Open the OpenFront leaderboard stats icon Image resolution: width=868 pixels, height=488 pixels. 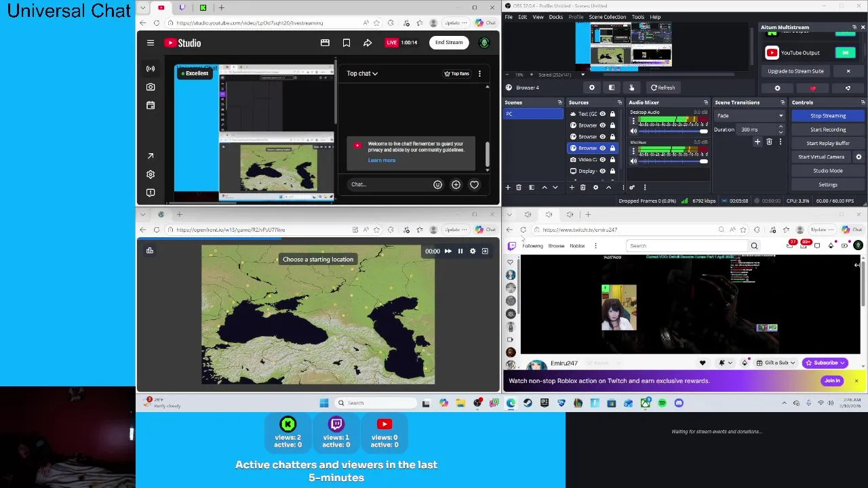click(x=150, y=251)
